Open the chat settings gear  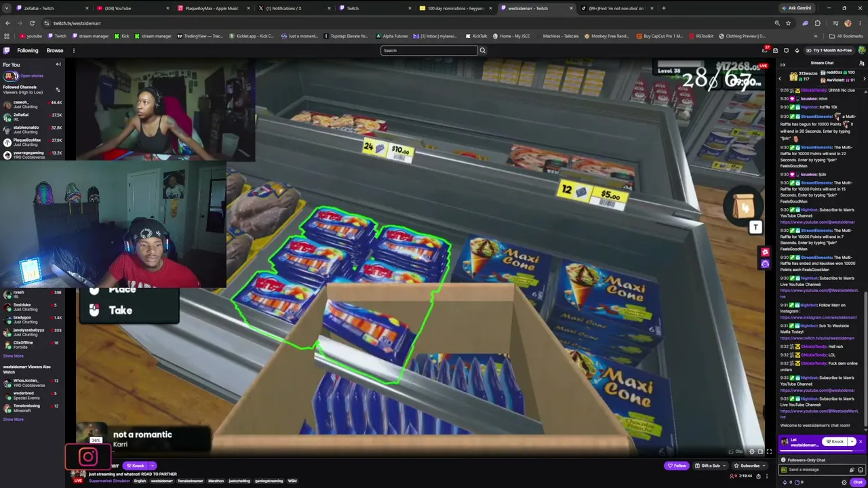click(844, 482)
